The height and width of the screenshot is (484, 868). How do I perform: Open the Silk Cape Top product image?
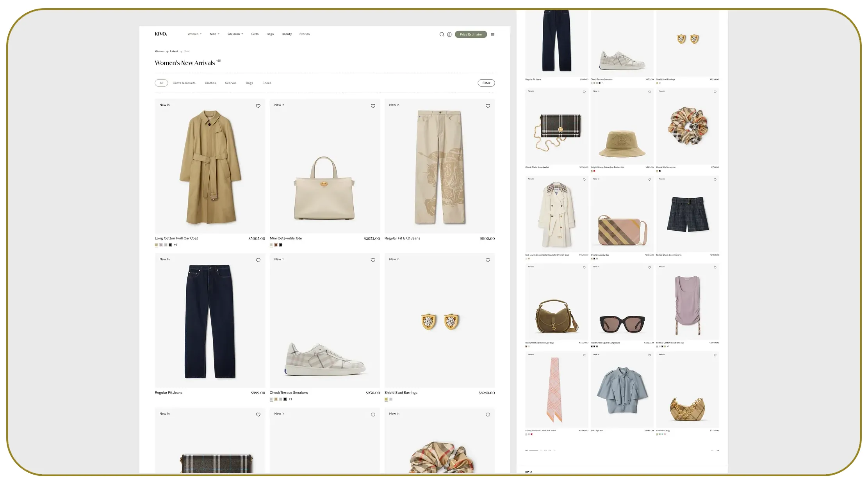pos(622,390)
